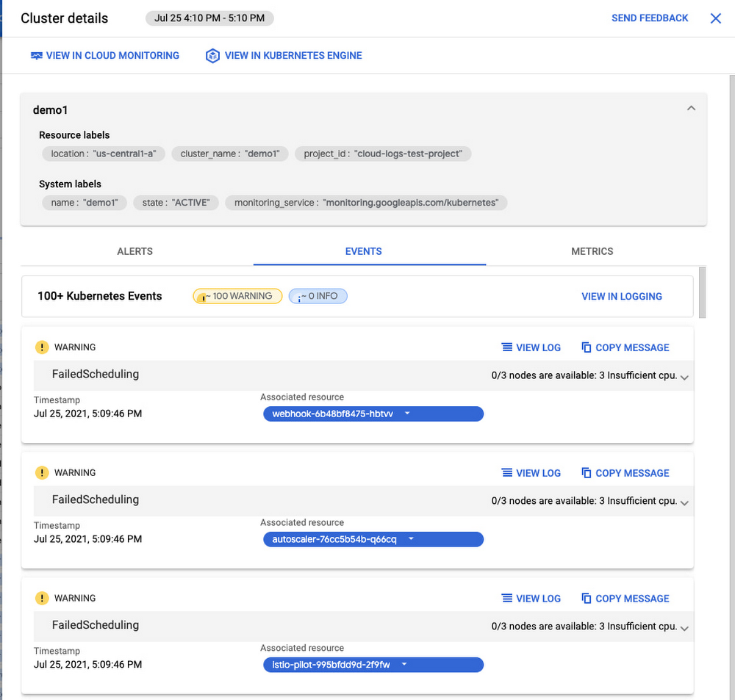Image resolution: width=735 pixels, height=700 pixels.
Task: Click the Cloud Monitoring chart icon
Action: click(37, 56)
